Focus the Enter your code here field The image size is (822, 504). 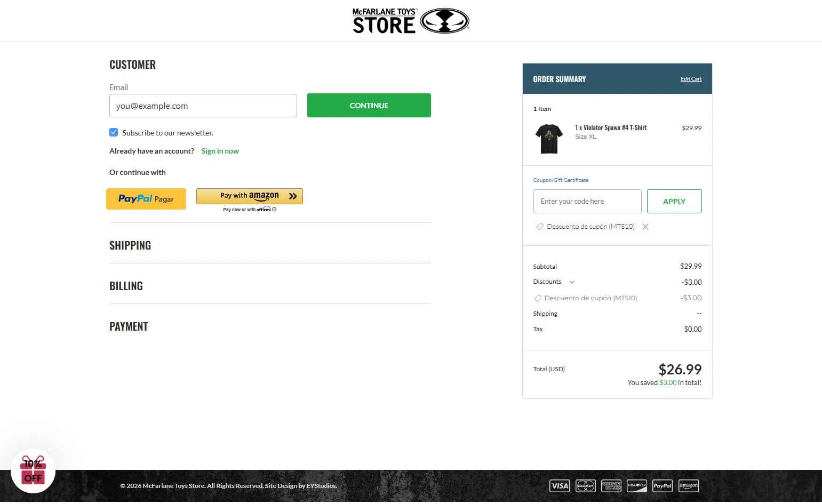tap(587, 202)
